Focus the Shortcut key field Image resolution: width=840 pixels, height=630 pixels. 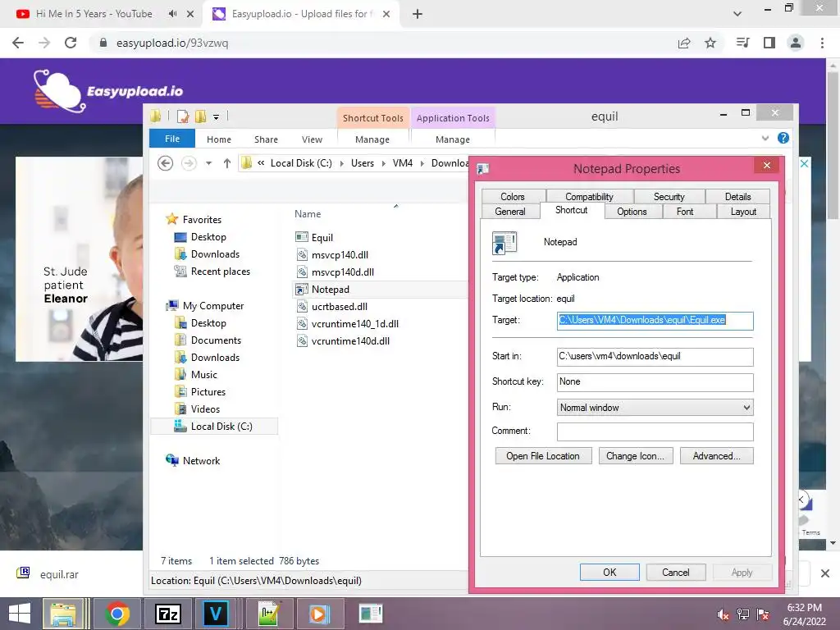[x=655, y=382]
